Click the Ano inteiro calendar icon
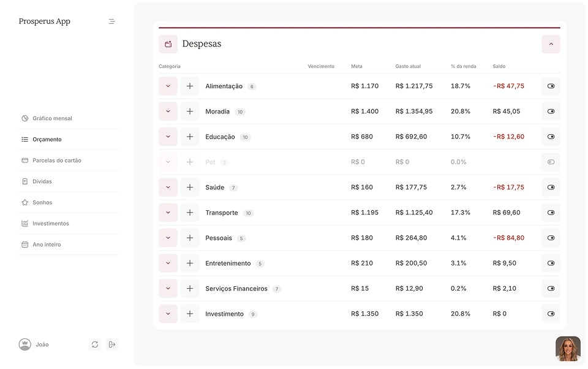This screenshot has width=588, height=369. coord(24,245)
